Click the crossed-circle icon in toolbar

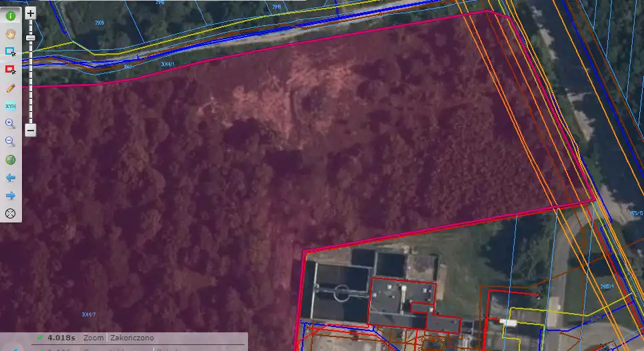pyautogui.click(x=11, y=214)
